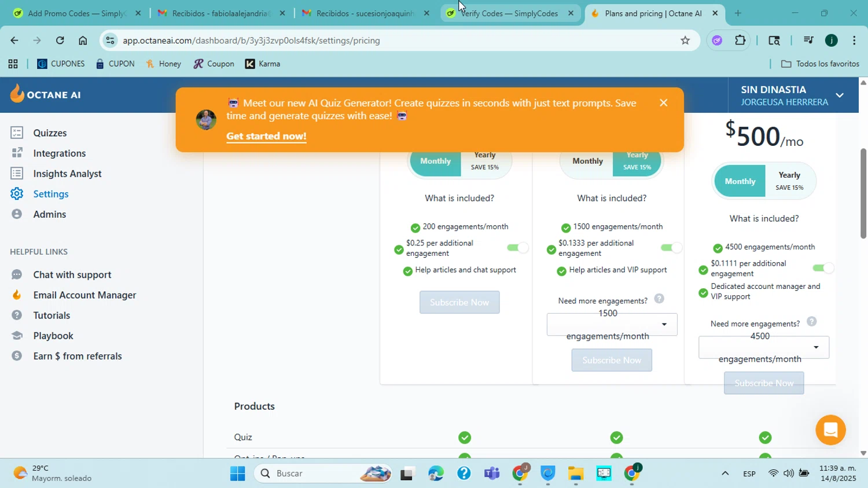Open Integrations page icon
The height and width of the screenshot is (488, 868).
click(17, 153)
